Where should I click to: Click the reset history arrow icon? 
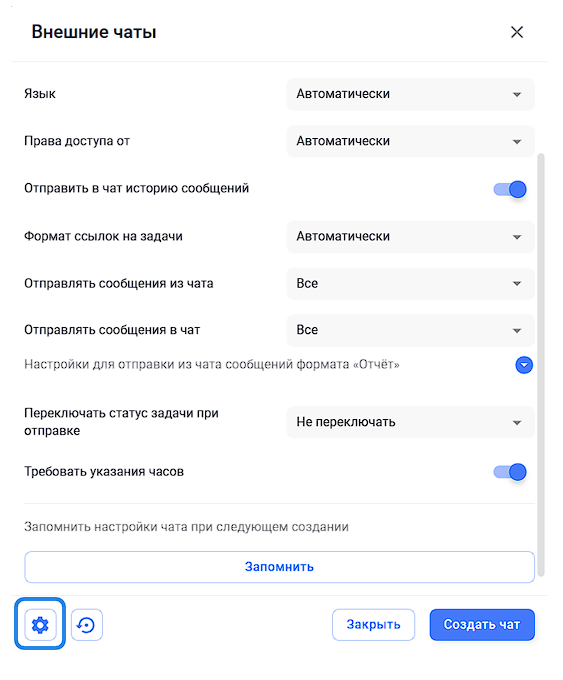[x=86, y=624]
